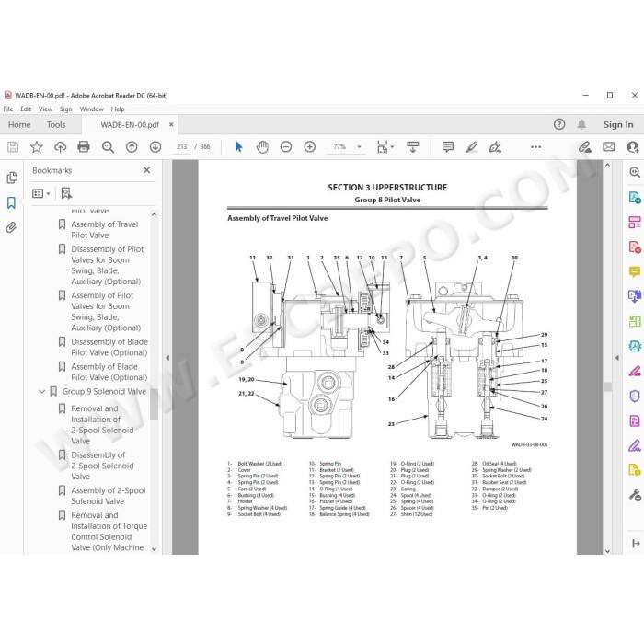Open the File menu
This screenshot has height=644, width=644.
(x=7, y=109)
